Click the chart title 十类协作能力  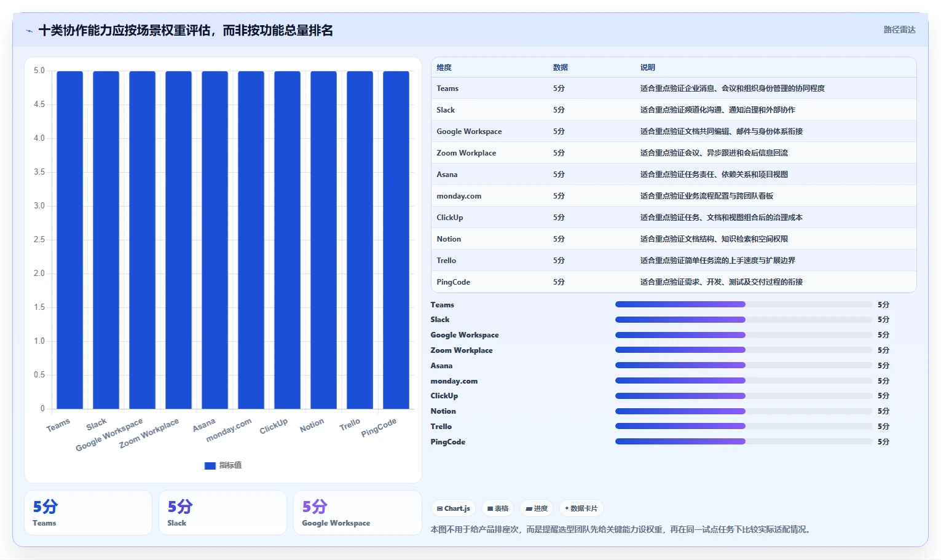point(186,30)
